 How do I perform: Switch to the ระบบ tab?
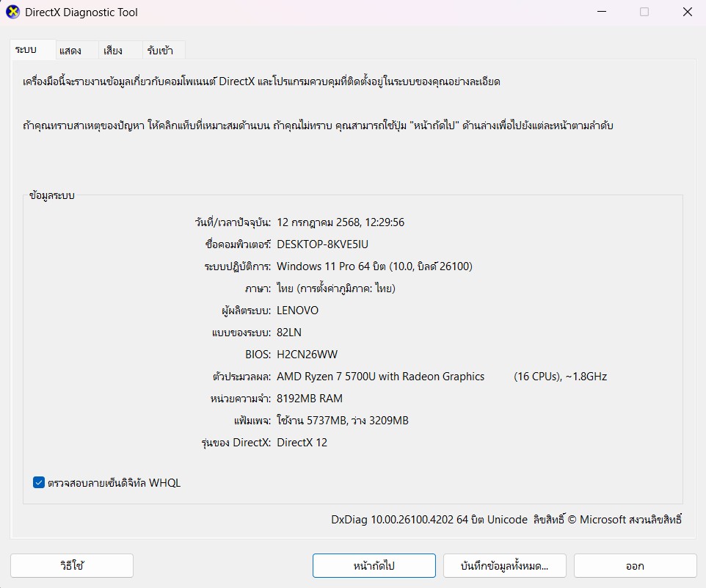pyautogui.click(x=26, y=51)
